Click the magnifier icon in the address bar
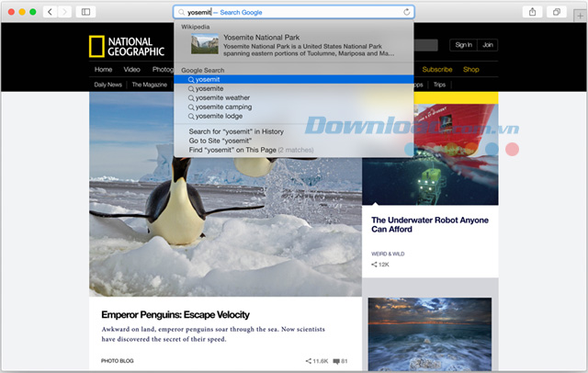588x373 pixels. pos(181,12)
